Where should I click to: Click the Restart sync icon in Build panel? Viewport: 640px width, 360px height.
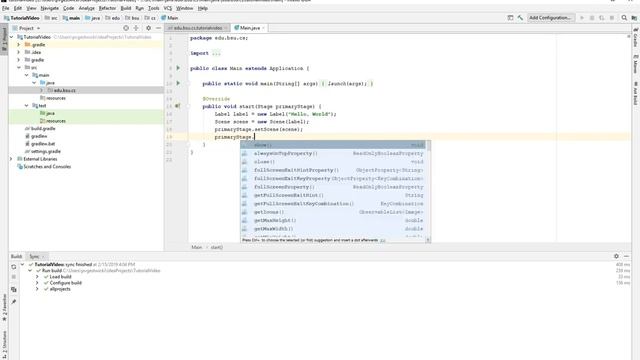[14, 267]
